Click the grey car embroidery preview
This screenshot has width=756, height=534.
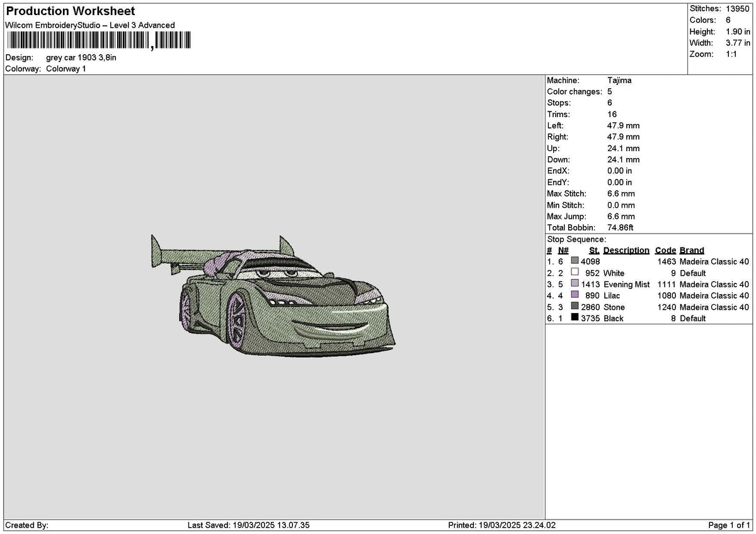[273, 296]
